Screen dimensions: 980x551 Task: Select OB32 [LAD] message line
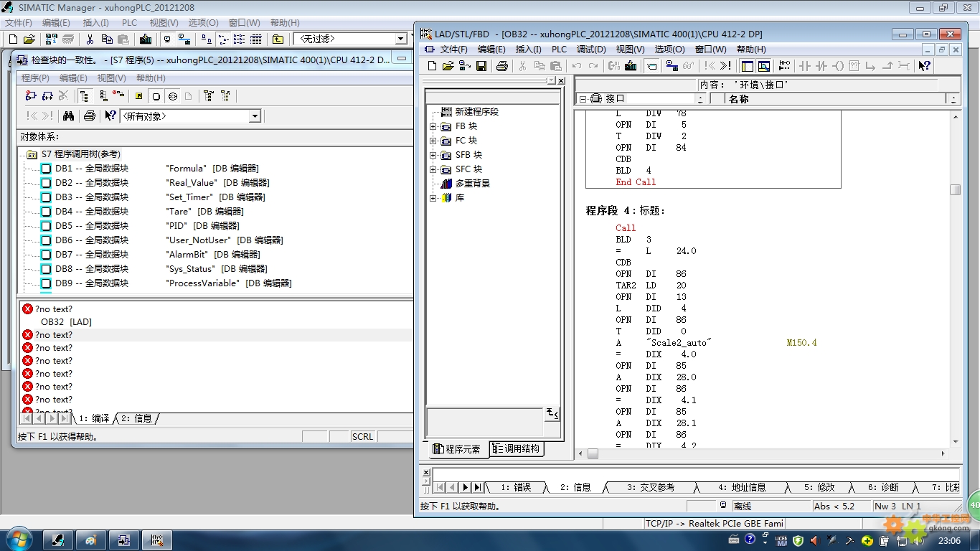[x=66, y=322]
